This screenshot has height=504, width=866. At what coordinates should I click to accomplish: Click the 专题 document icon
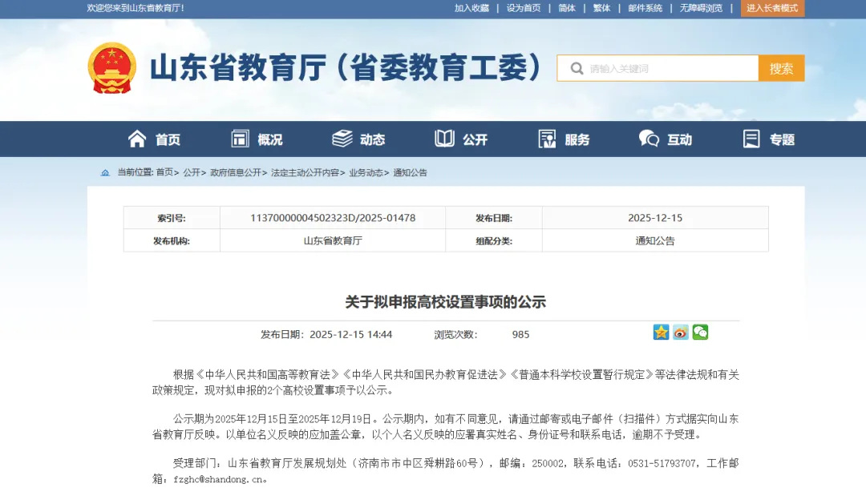pyautogui.click(x=750, y=138)
